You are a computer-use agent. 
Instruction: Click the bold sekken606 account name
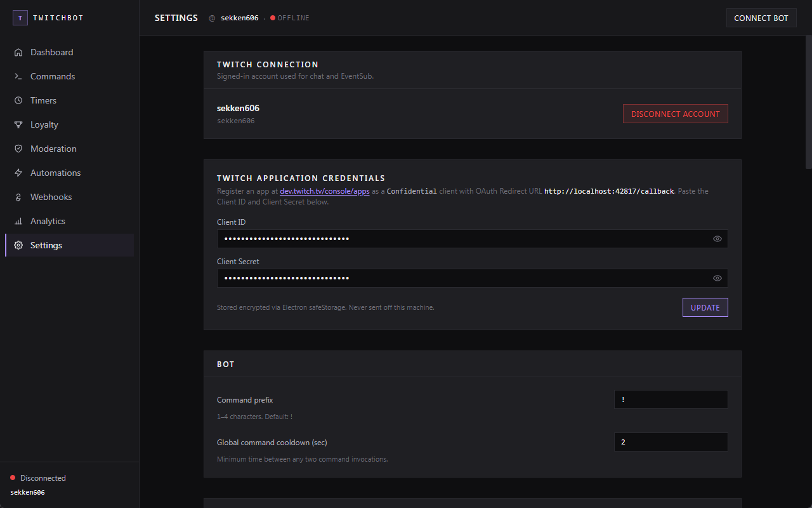click(x=238, y=108)
